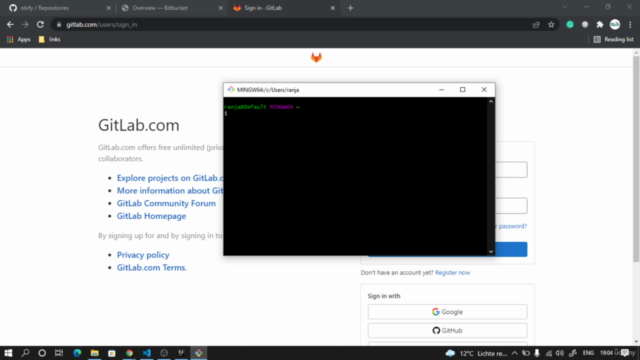Open Visual Studio Code from taskbar
This screenshot has width=640, height=360.
point(147,353)
